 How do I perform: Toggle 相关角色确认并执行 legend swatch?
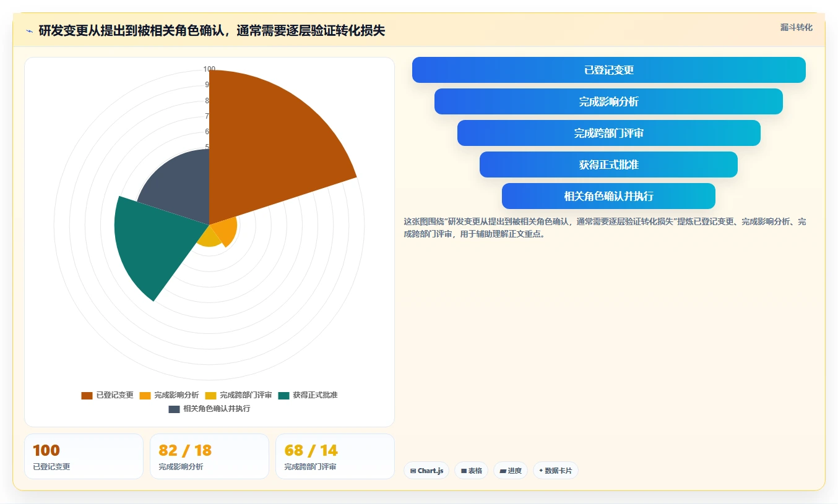pos(174,409)
